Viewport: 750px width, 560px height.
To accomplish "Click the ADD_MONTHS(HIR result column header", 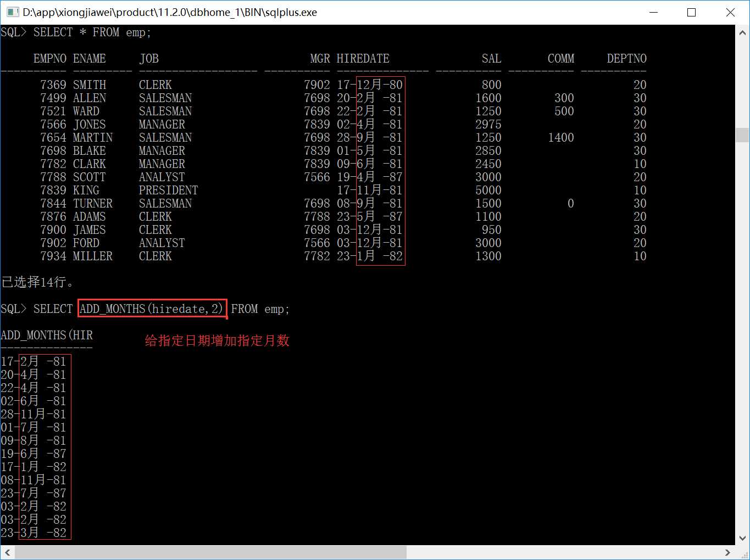I will 47,335.
